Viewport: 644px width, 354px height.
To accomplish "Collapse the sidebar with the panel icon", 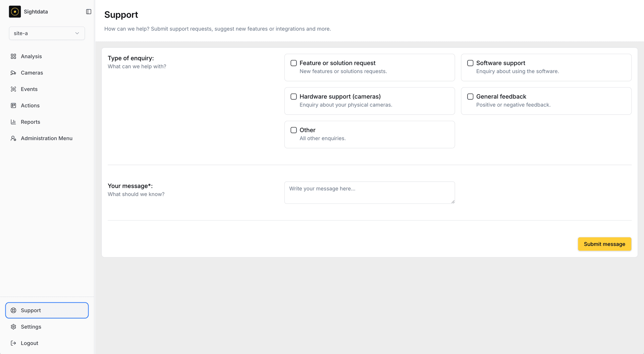I will click(x=89, y=12).
